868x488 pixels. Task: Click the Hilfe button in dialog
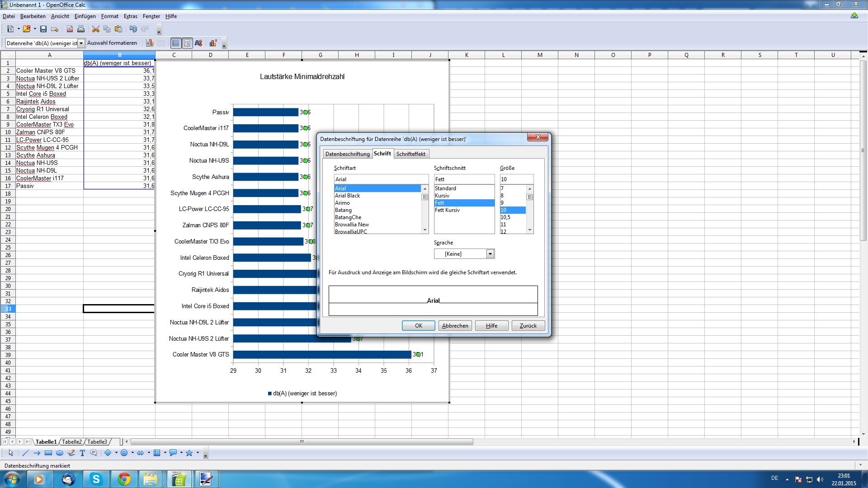tap(492, 326)
